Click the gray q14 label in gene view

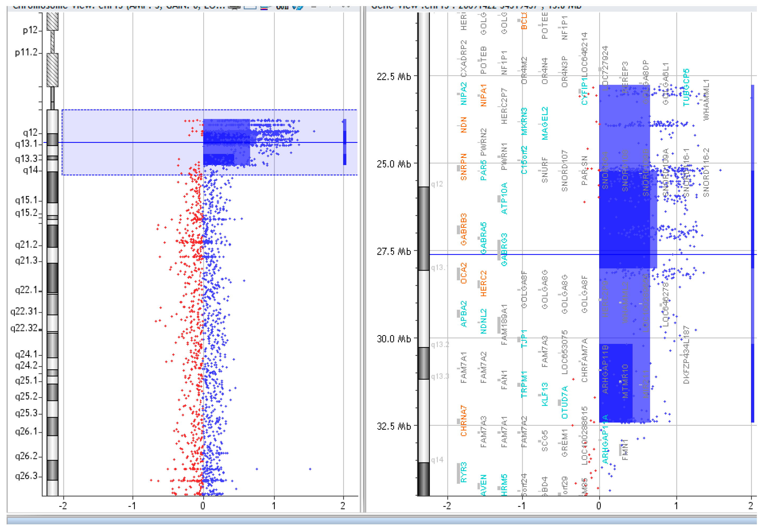click(x=437, y=460)
